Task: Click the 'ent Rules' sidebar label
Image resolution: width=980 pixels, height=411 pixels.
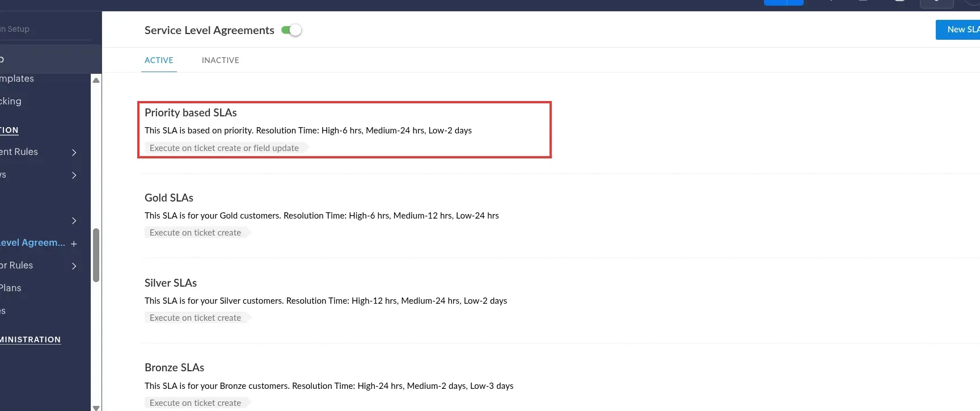Action: pyautogui.click(x=19, y=152)
